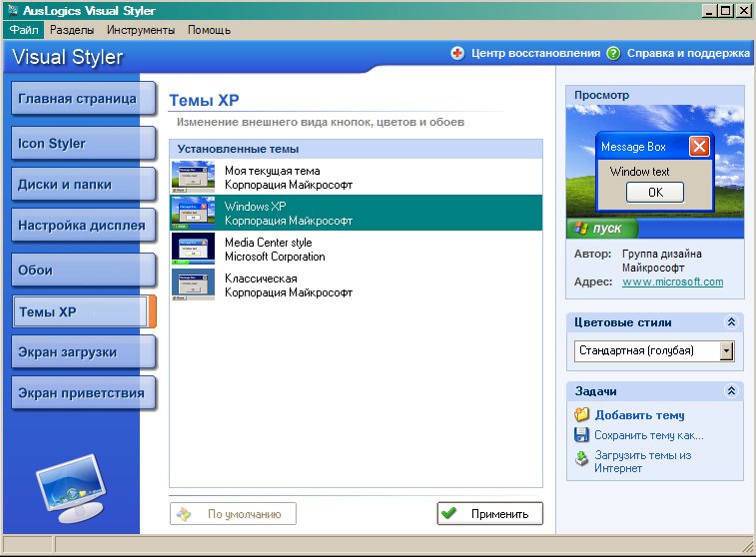This screenshot has height=557, width=756.
Task: Click the monitor logo in the sidebar
Action: click(71, 487)
